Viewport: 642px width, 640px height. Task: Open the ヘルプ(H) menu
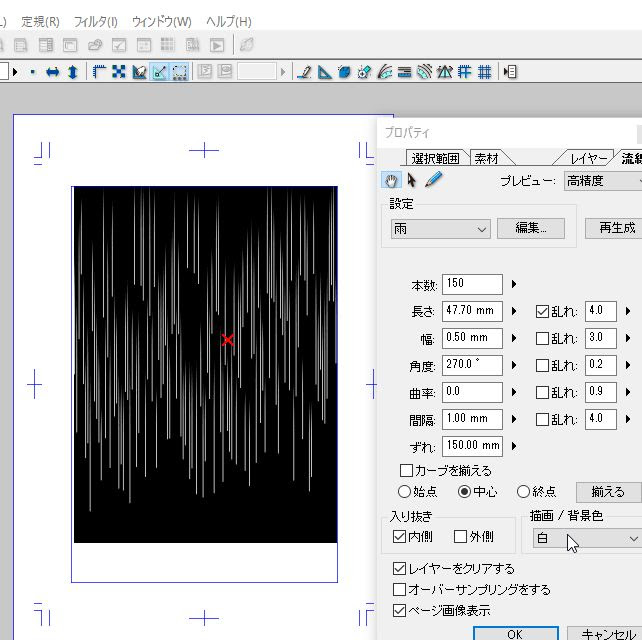click(229, 22)
